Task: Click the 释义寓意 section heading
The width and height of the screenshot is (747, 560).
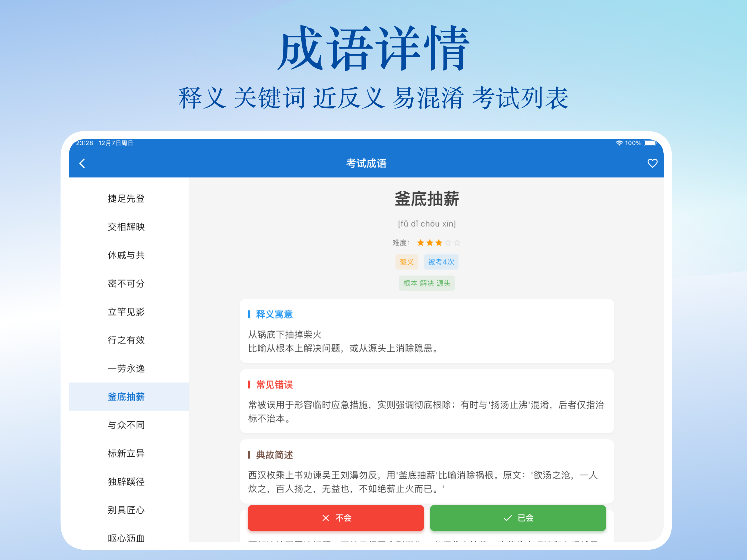Action: tap(274, 314)
